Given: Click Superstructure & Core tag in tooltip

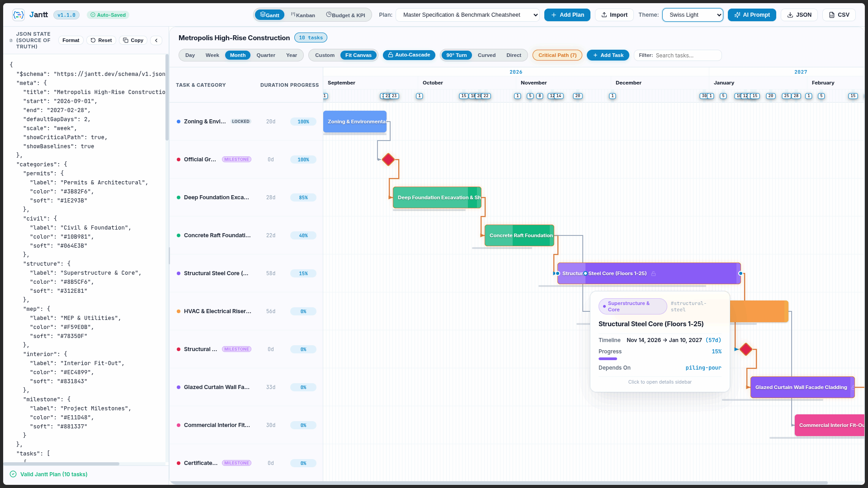Looking at the screenshot, I should click(x=632, y=306).
